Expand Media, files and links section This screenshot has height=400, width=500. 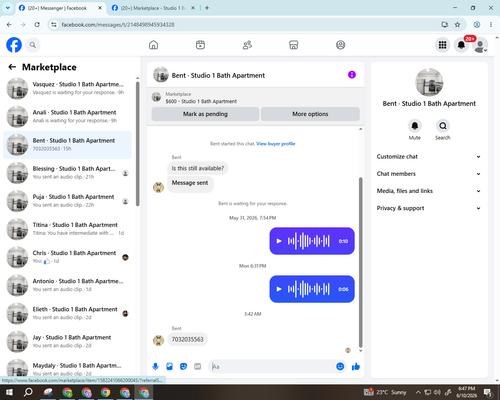(x=429, y=191)
